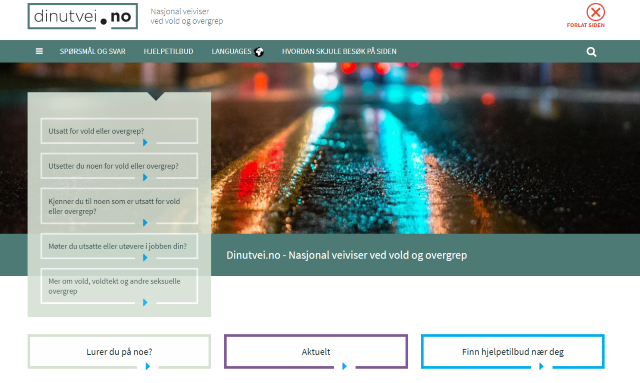The height and width of the screenshot is (383, 640).
Task: Open Hvordan skjule besøk på siden
Action: pos(339,51)
